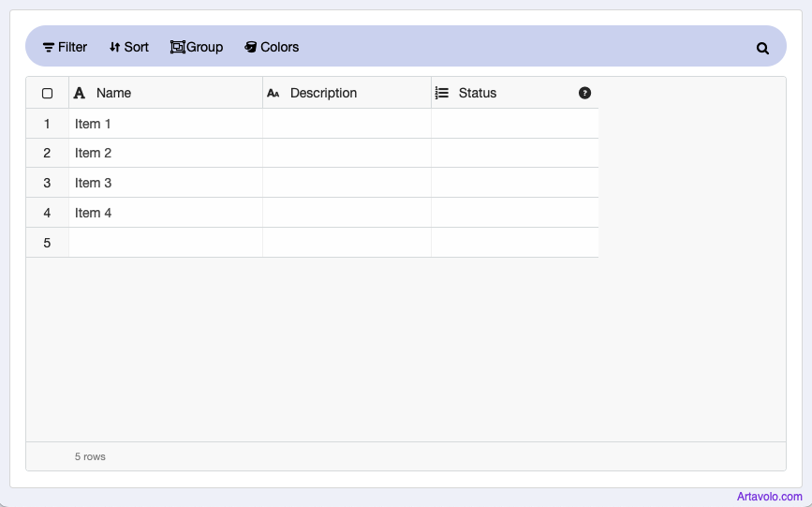Open the Sort options
Screen dimensions: 812x507
[x=129, y=47]
